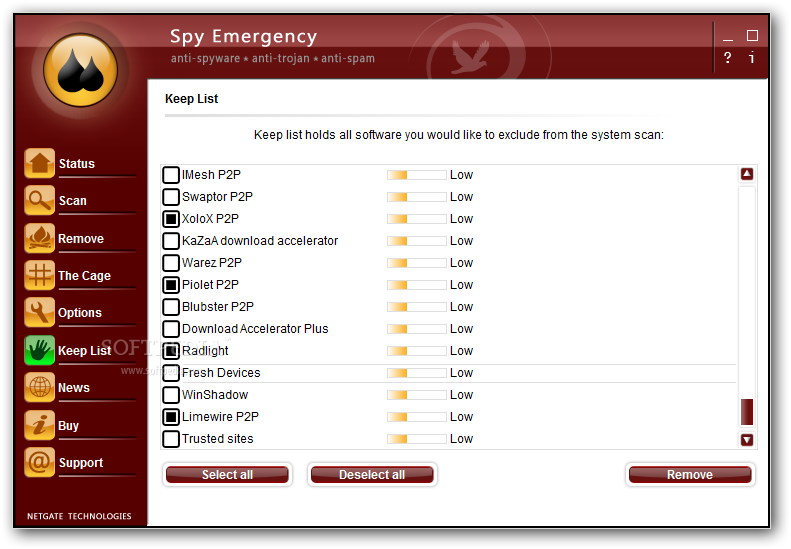Check the IMesh P2P checkbox
The image size is (791, 549).
[x=171, y=175]
